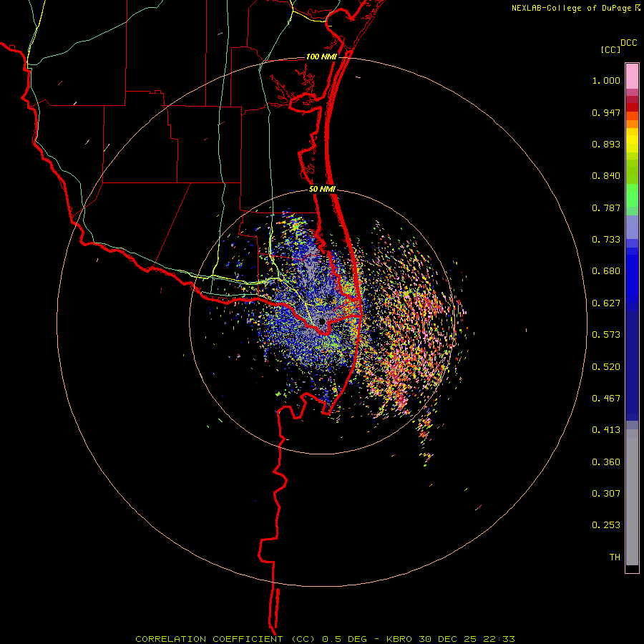
Task: Click the 0.520 scale value
Action: click(x=606, y=367)
